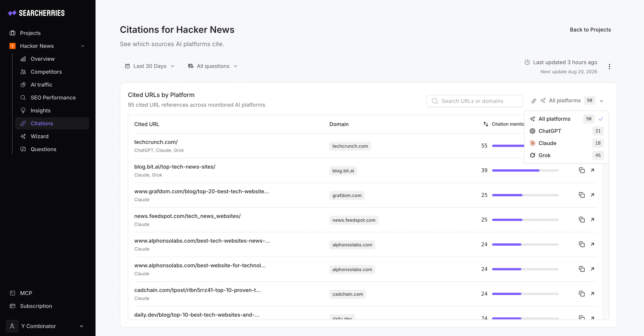Viewport: 644px width, 336px height.
Task: Open the Last 30 Days date filter
Action: [149, 66]
